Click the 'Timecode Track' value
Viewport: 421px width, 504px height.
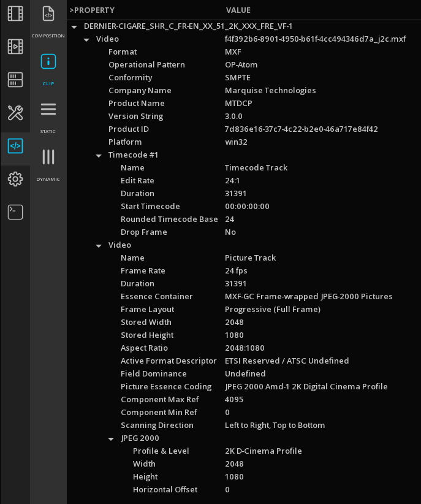tap(256, 168)
